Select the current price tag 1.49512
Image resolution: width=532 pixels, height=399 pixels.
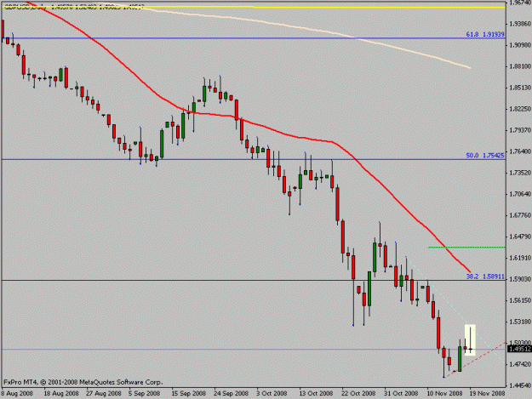point(519,349)
